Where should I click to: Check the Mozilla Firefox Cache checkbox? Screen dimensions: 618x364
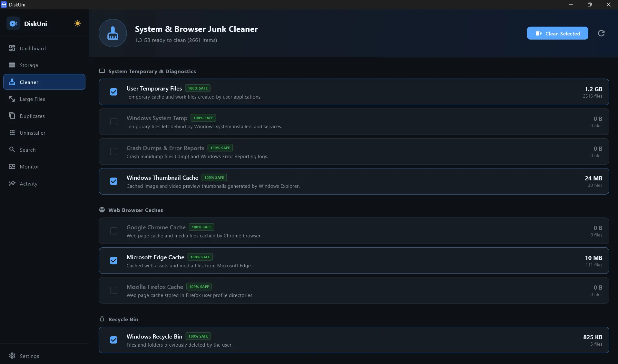coord(113,290)
